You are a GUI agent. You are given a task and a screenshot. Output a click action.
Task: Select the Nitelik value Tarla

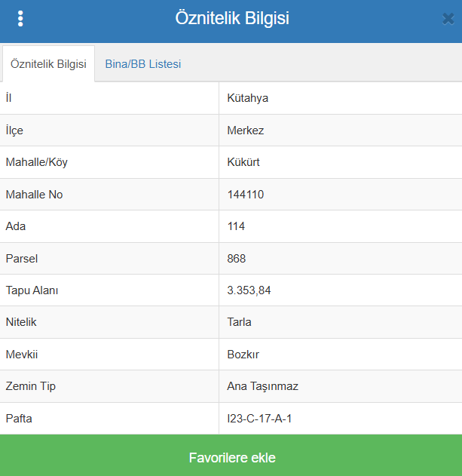[239, 322]
